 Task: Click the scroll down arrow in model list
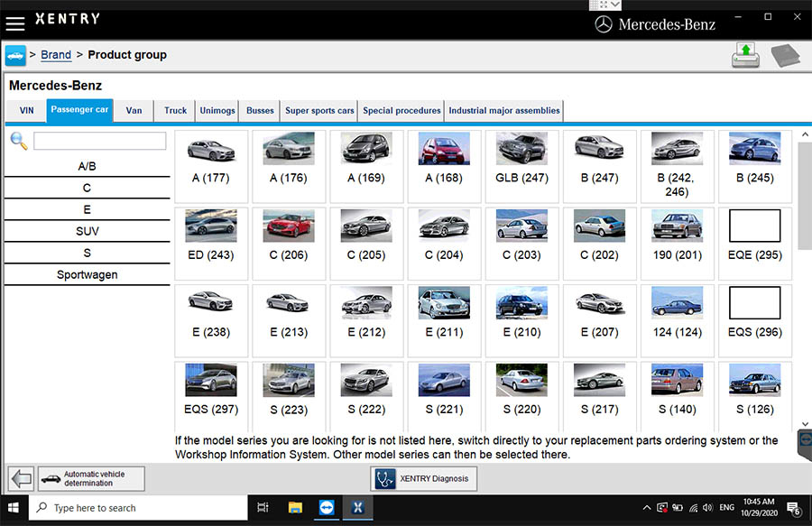pyautogui.click(x=805, y=423)
